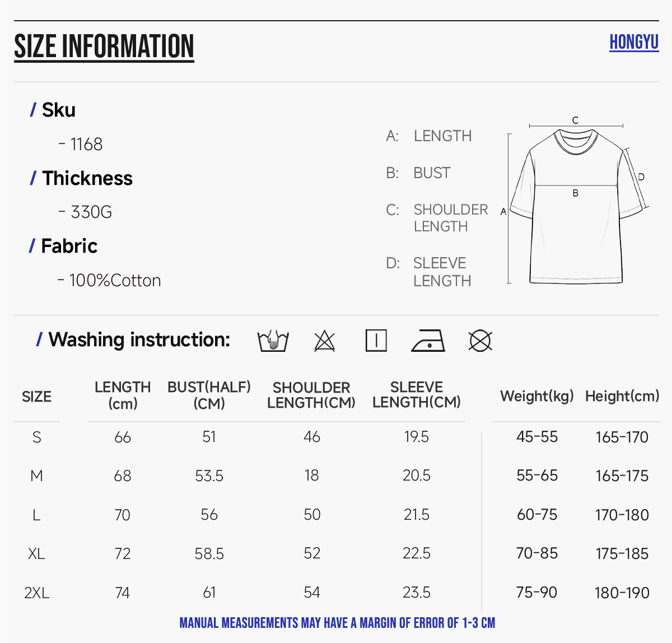Click bust value 53.5 in M row
This screenshot has width=672, height=643.
pos(209,476)
